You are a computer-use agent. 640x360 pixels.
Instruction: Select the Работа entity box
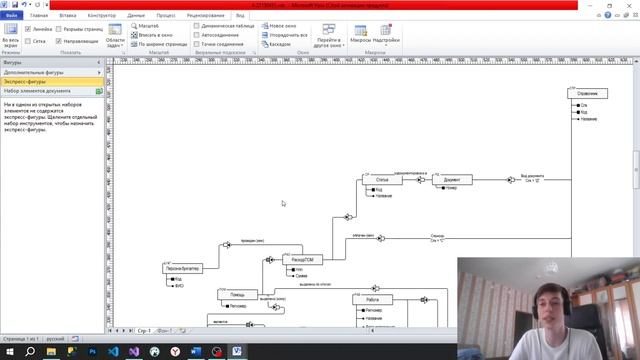pos(373,300)
